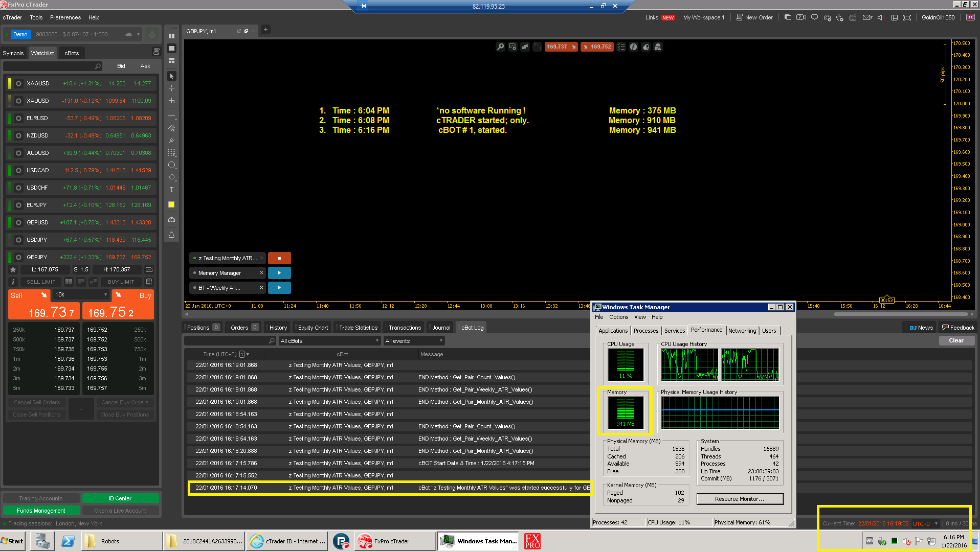Screen dimensions: 980x552
Task: Toggle AUDUSD watchlist row selector
Action: (18, 153)
